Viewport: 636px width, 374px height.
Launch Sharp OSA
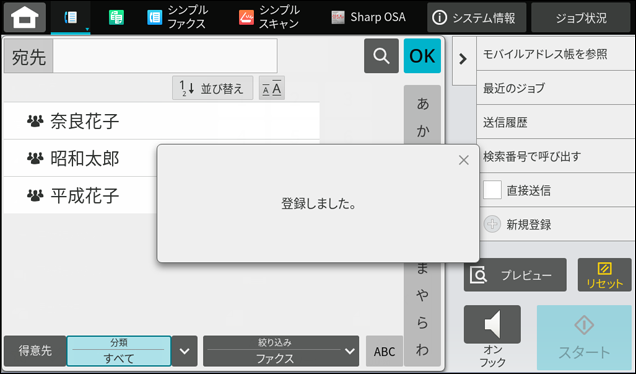pyautogui.click(x=368, y=17)
